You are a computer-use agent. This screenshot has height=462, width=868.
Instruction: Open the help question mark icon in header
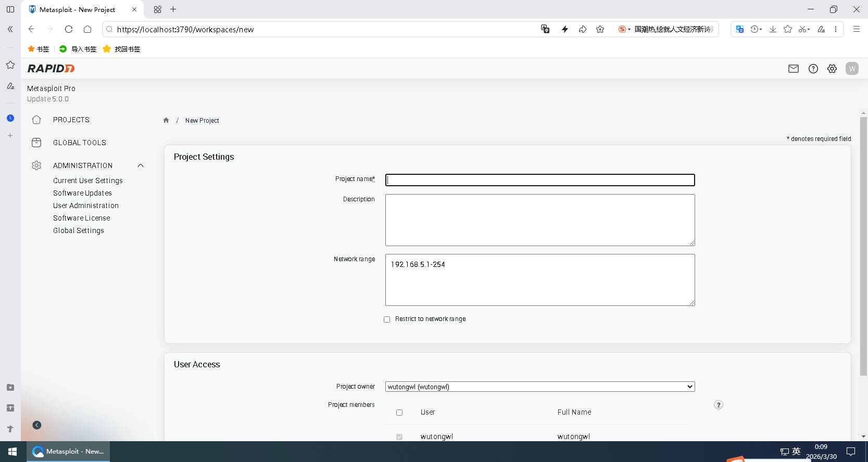(x=813, y=69)
